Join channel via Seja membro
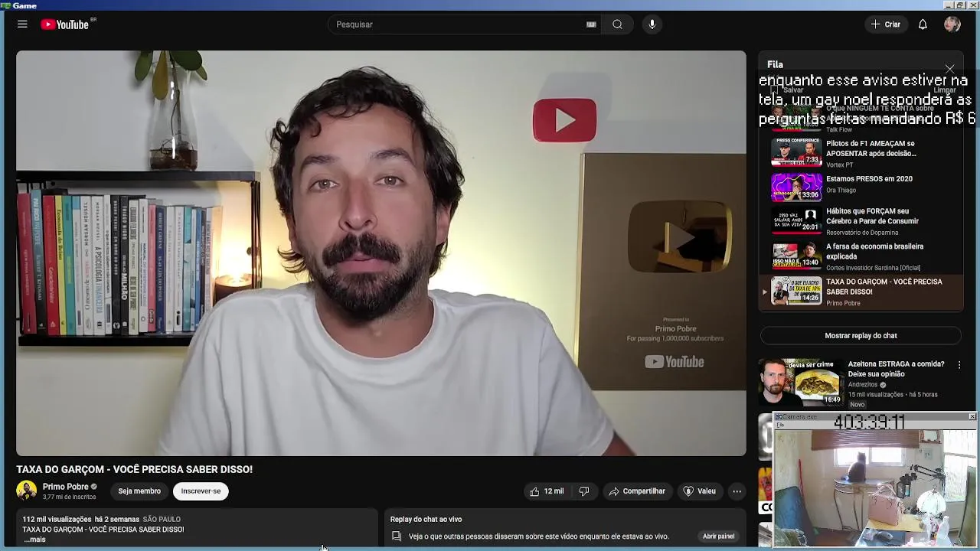Image resolution: width=980 pixels, height=551 pixels. (139, 491)
